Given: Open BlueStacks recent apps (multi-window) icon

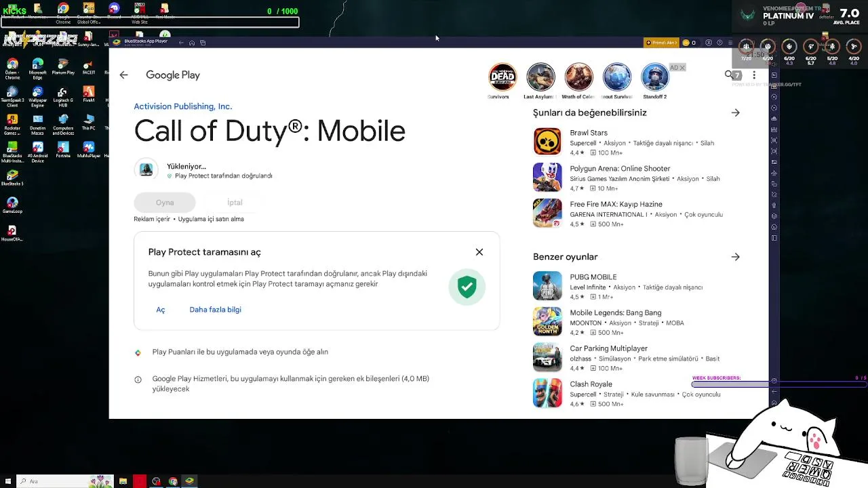Looking at the screenshot, I should (x=203, y=43).
